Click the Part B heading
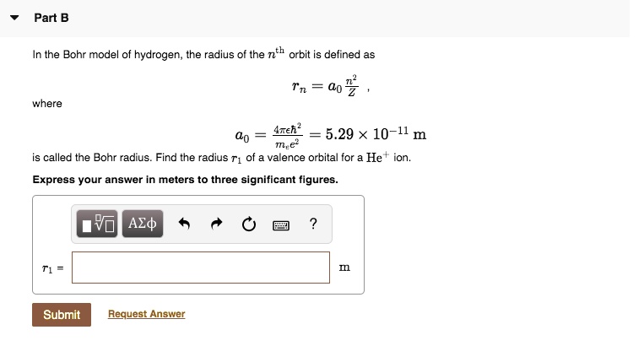The height and width of the screenshot is (346, 644). point(51,18)
